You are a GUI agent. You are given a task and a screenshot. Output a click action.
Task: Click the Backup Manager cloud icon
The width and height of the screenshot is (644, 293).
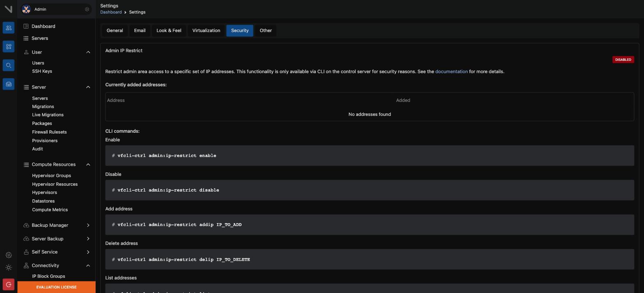(x=26, y=225)
